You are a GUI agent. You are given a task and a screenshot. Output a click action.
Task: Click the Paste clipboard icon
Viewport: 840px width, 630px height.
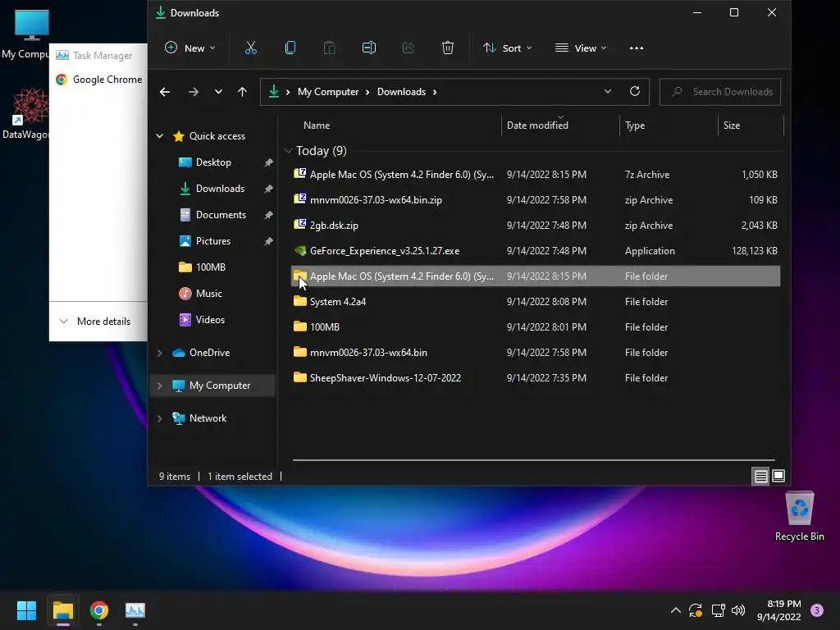pos(330,48)
